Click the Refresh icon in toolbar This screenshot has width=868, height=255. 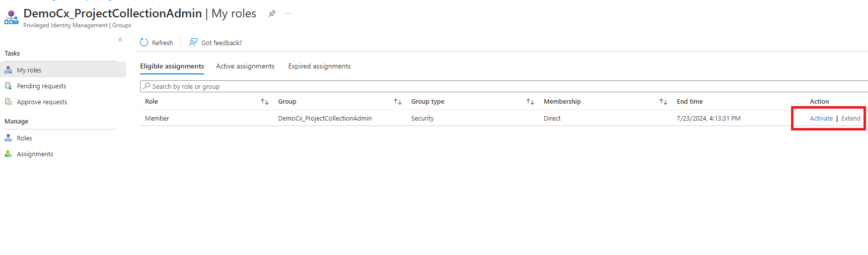point(144,43)
